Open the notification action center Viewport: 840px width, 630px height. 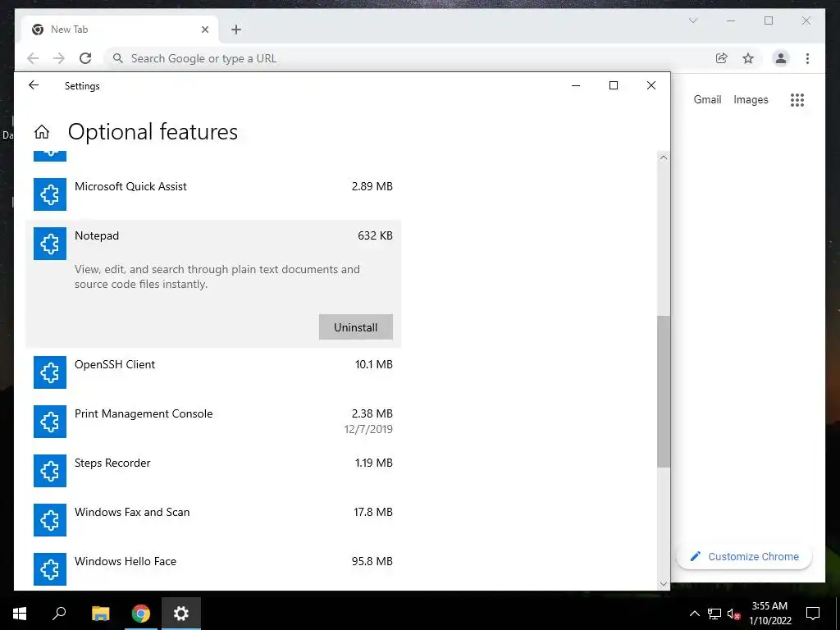(813, 614)
